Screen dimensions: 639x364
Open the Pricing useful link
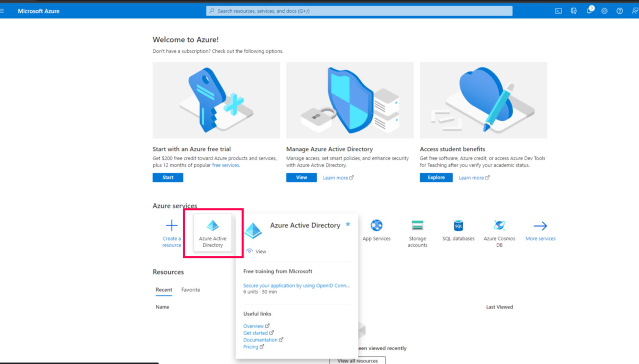pos(253,347)
